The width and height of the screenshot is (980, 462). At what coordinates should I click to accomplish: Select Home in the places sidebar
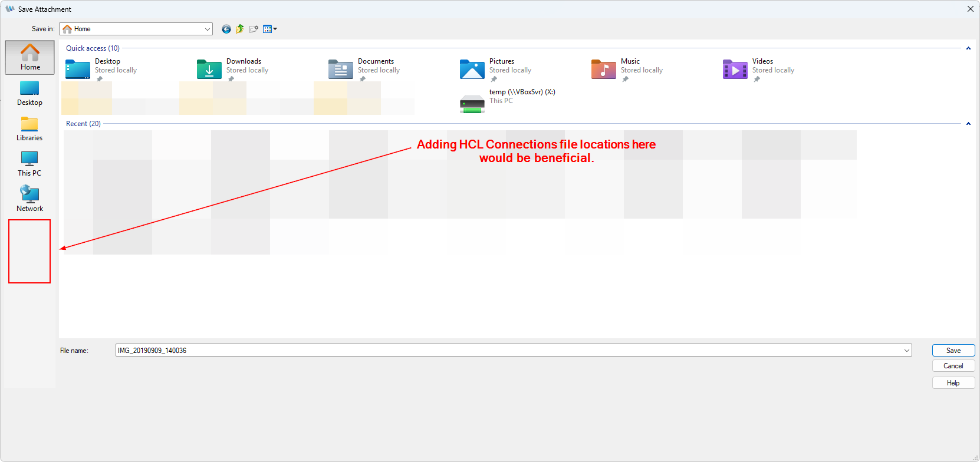pos(30,57)
